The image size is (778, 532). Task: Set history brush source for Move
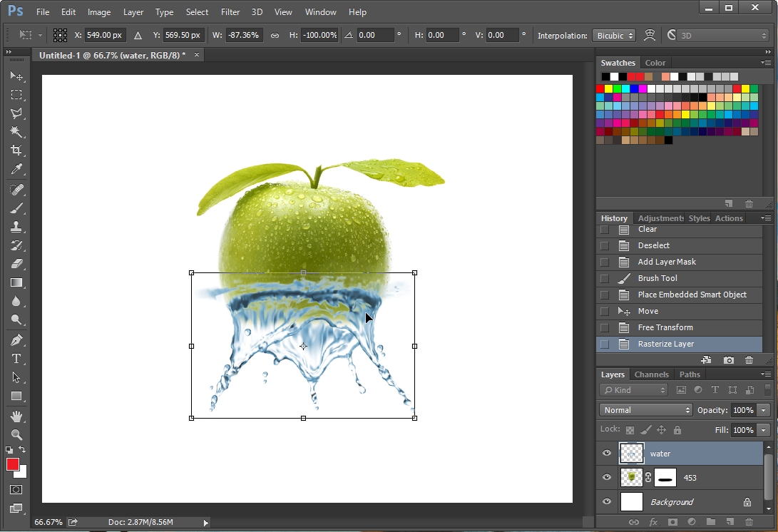(604, 311)
